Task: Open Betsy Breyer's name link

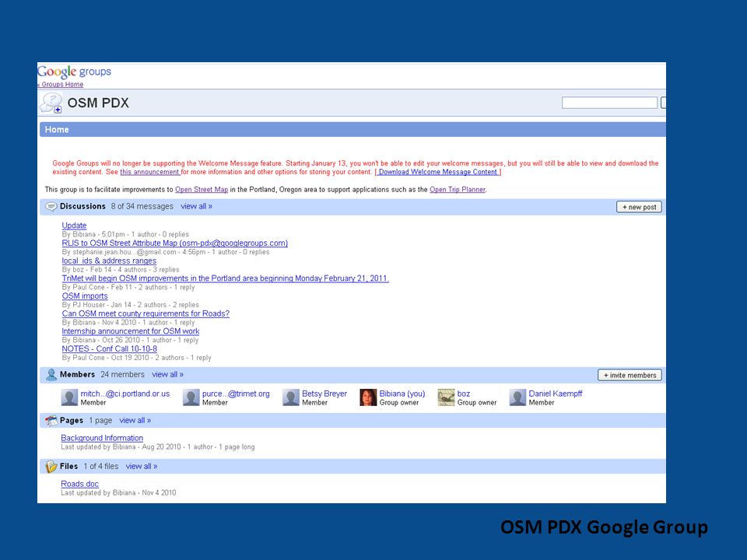Action: (x=324, y=394)
